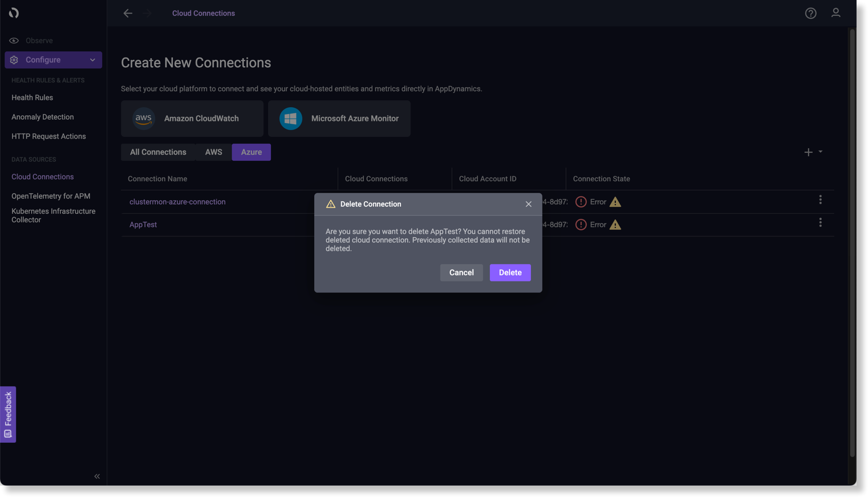The width and height of the screenshot is (868, 497).
Task: Click the Connection State column header
Action: (x=602, y=179)
